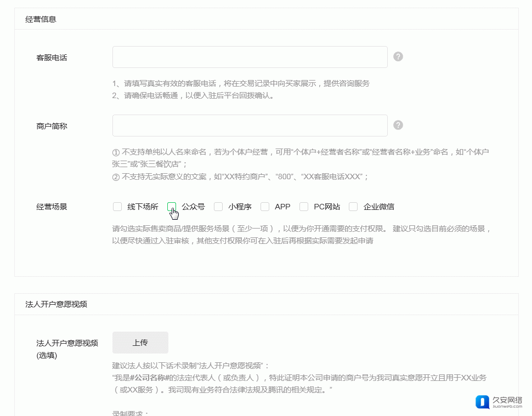This screenshot has height=416, width=532.
Task: Tick the 线下场所 checkbox
Action: pyautogui.click(x=117, y=207)
